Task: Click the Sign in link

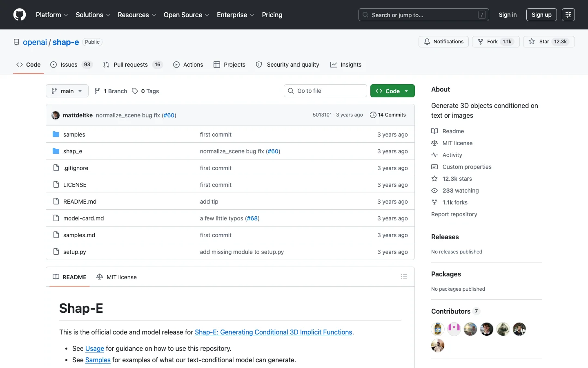Action: [508, 15]
